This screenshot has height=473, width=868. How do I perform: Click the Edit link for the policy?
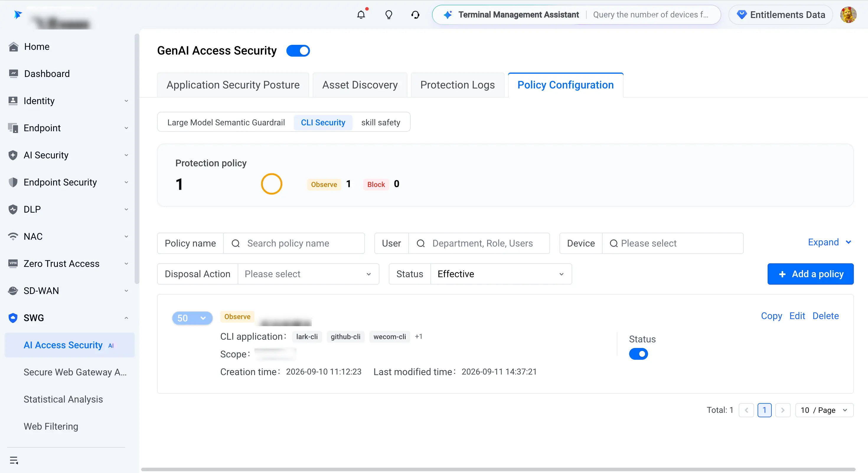797,316
